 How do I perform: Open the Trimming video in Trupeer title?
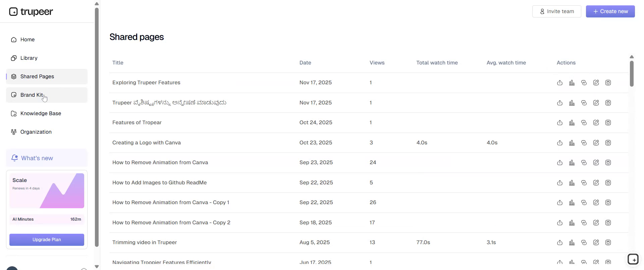[x=145, y=242]
